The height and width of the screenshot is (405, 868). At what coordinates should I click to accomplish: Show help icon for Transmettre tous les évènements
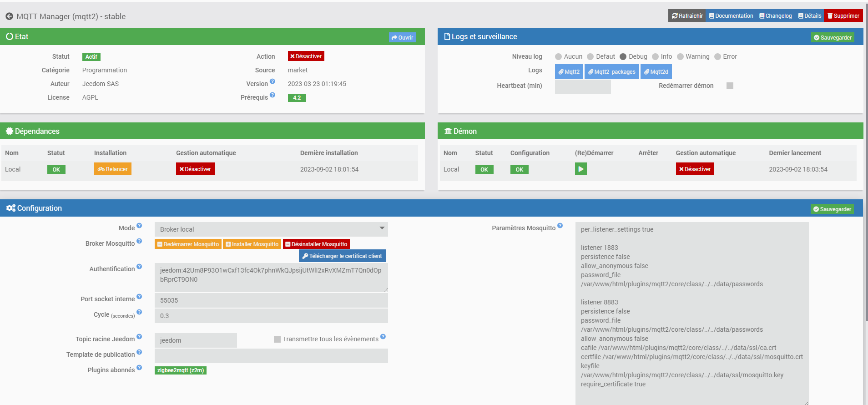click(x=383, y=337)
